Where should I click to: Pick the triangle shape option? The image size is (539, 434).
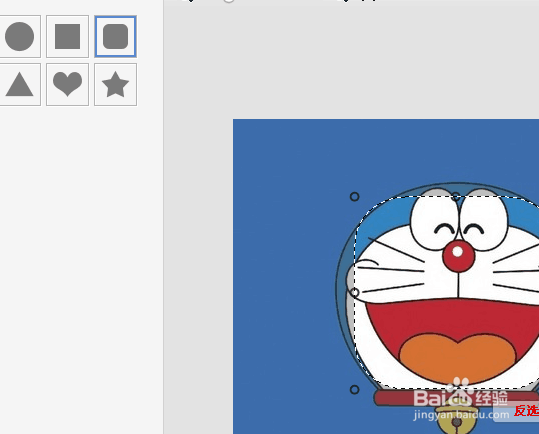click(20, 85)
